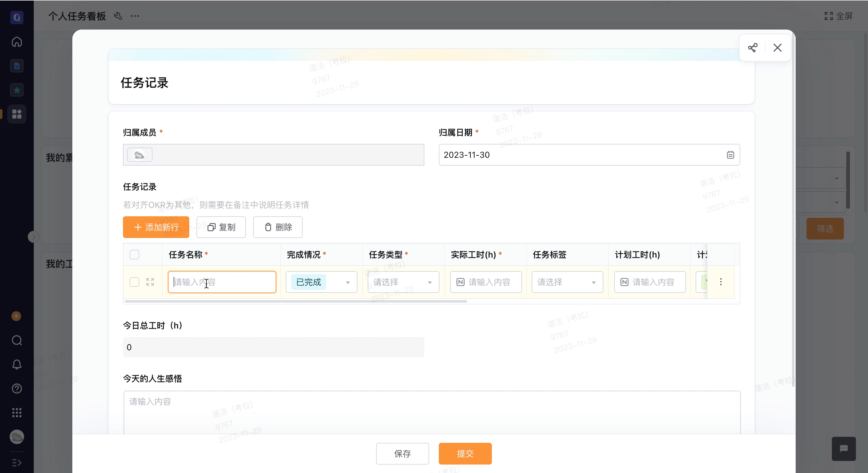
Task: Click the share icon in dialog
Action: 753,48
